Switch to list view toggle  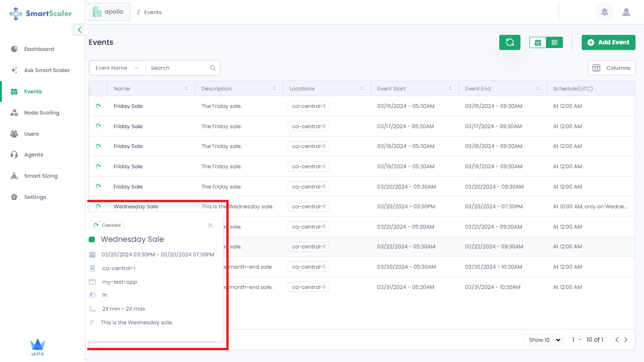(554, 42)
